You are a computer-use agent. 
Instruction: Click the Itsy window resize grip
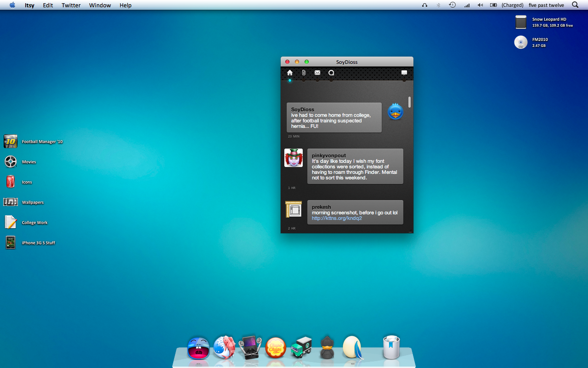tap(410, 231)
